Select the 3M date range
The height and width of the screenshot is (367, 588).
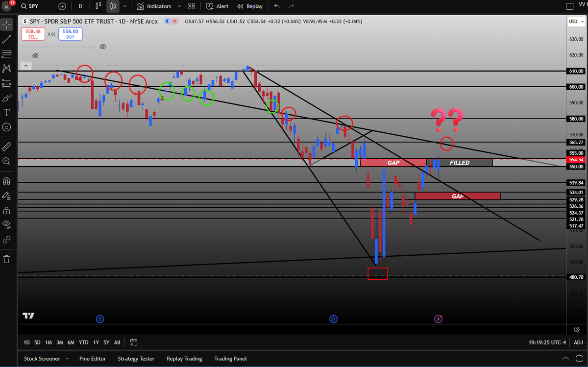60,343
